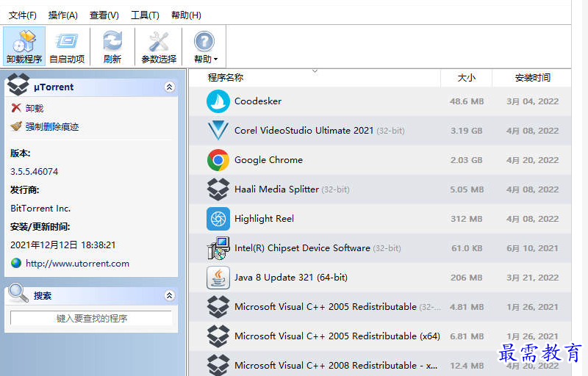This screenshot has width=588, height=376.
Task: Select the Intel Chipset Device Software icon
Action: (218, 248)
